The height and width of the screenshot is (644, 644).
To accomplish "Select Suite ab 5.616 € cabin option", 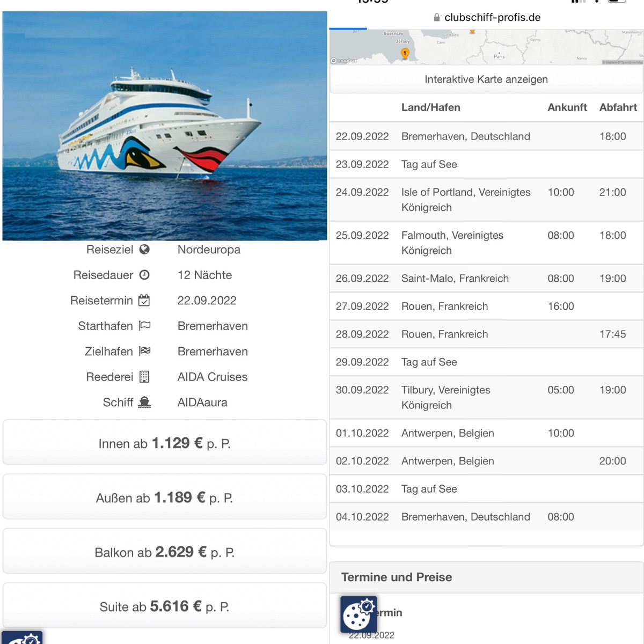I will (x=165, y=606).
